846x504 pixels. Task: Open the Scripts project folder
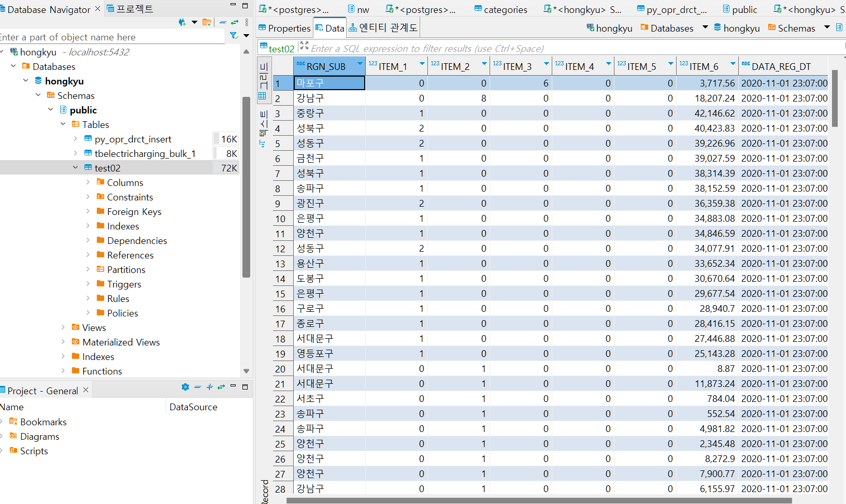point(34,451)
